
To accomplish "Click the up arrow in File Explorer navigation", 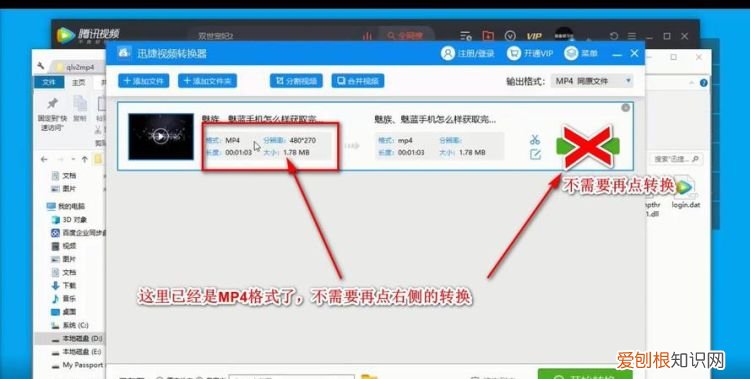I will 85,159.
